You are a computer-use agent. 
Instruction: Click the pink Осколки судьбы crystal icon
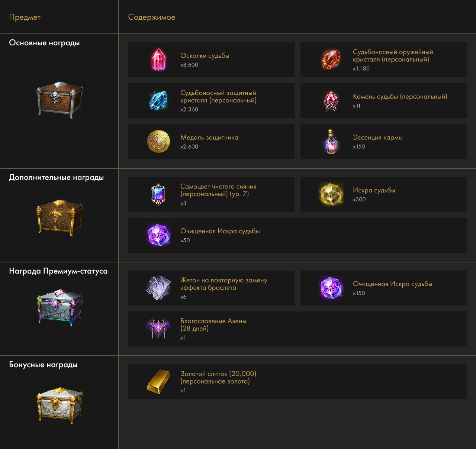pyautogui.click(x=159, y=60)
